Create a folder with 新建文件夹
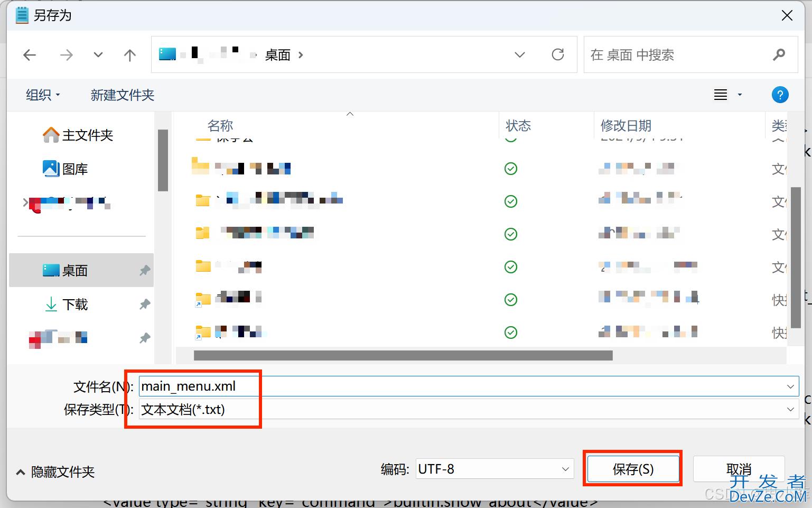812x508 pixels. [x=122, y=95]
